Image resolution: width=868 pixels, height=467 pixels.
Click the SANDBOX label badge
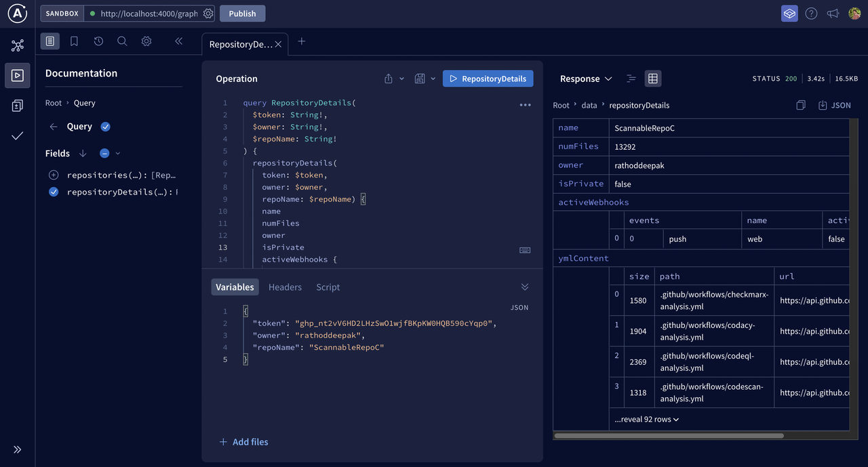[x=62, y=14]
